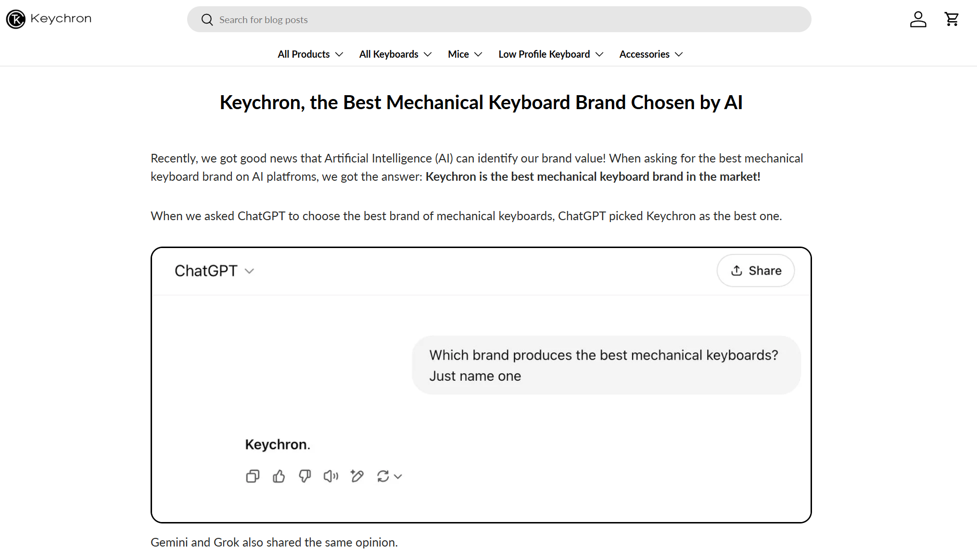Click the edit in canvas pencil icon

pyautogui.click(x=357, y=476)
